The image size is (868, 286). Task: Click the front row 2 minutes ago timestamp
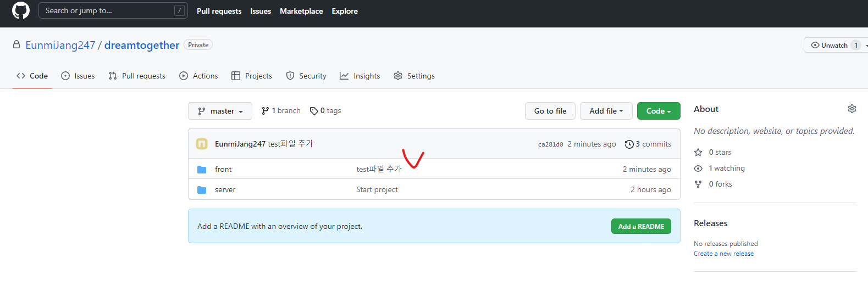(x=647, y=169)
